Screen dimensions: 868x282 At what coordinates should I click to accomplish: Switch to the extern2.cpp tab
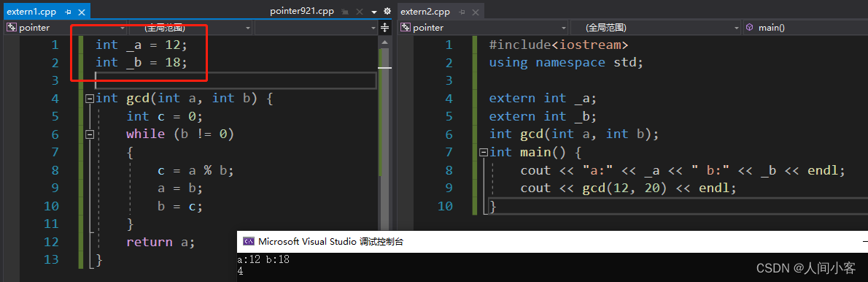point(425,11)
